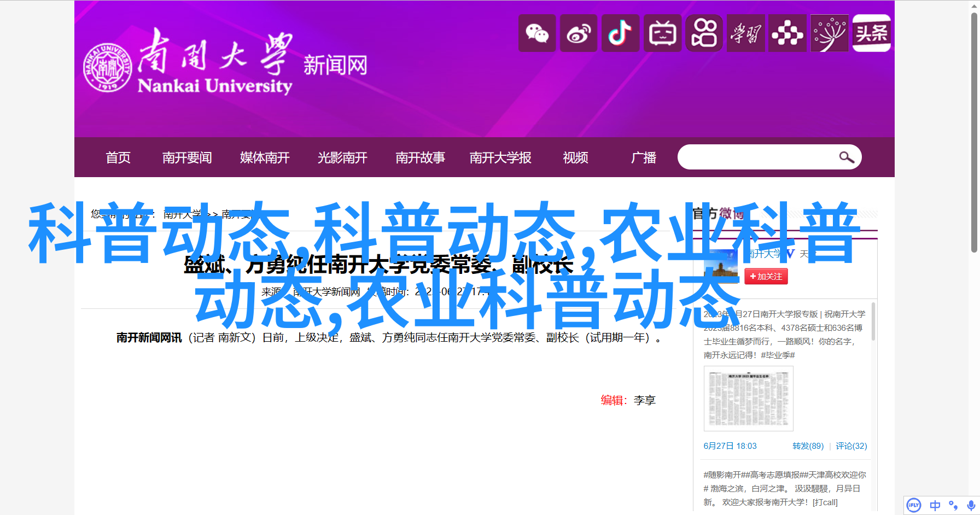Click the Weibo account avatar photo
The width and height of the screenshot is (980, 515).
click(721, 267)
